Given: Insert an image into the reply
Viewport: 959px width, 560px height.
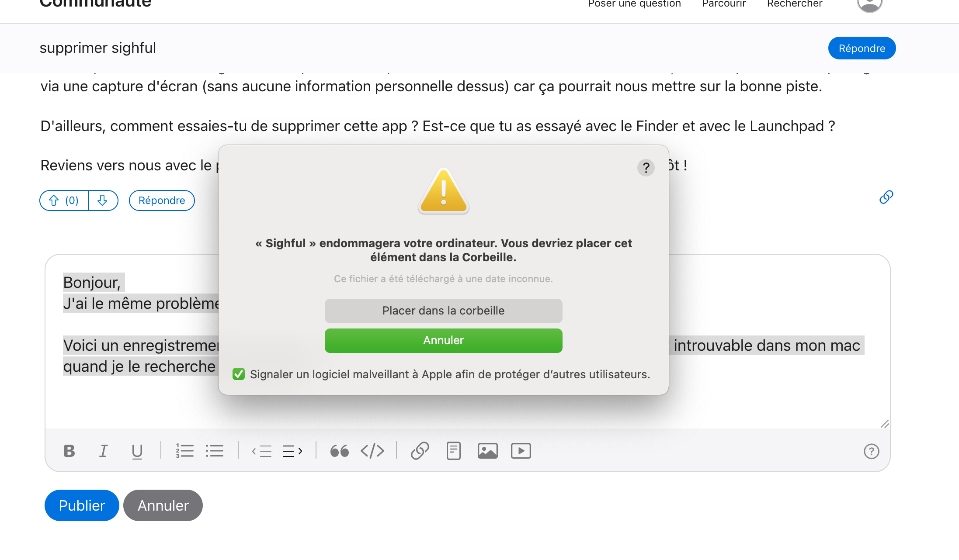Looking at the screenshot, I should click(x=488, y=451).
